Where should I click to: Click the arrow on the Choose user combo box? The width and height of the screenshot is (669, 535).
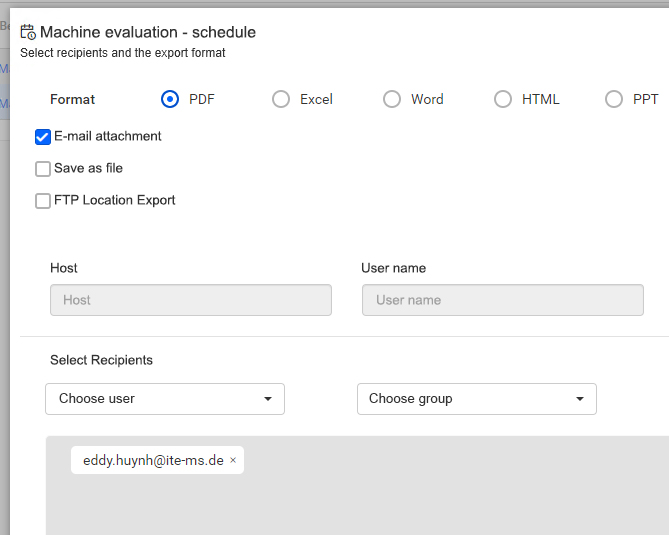point(267,399)
